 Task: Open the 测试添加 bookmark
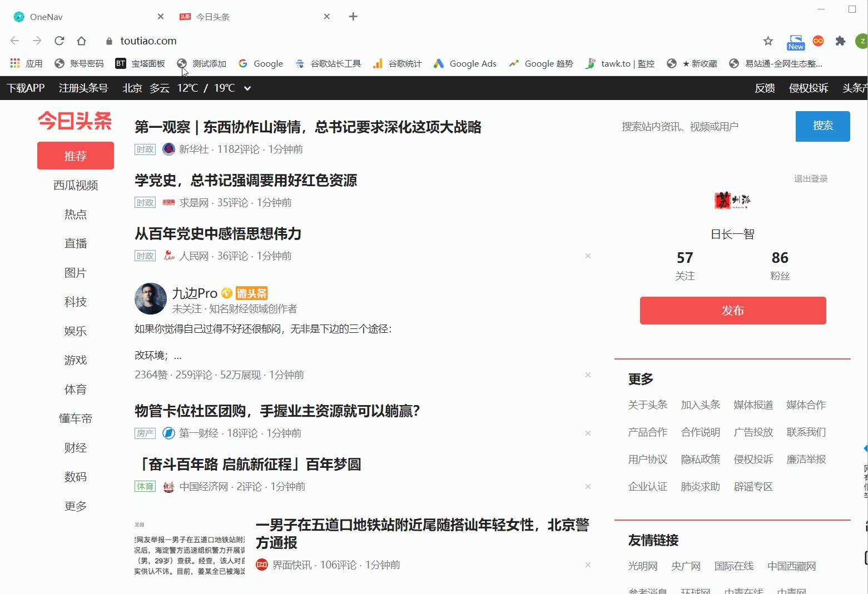point(202,63)
